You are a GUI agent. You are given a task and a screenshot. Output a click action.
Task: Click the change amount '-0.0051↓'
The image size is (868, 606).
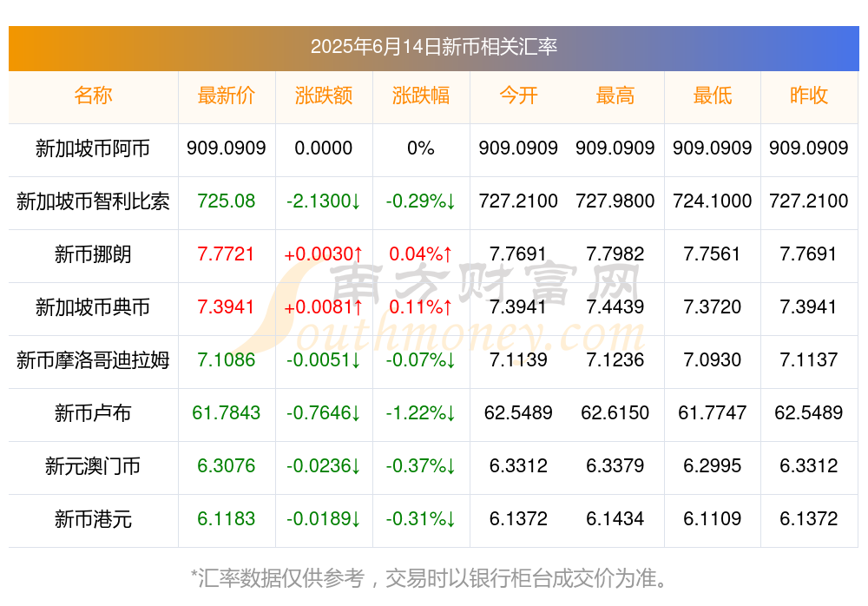pos(323,359)
